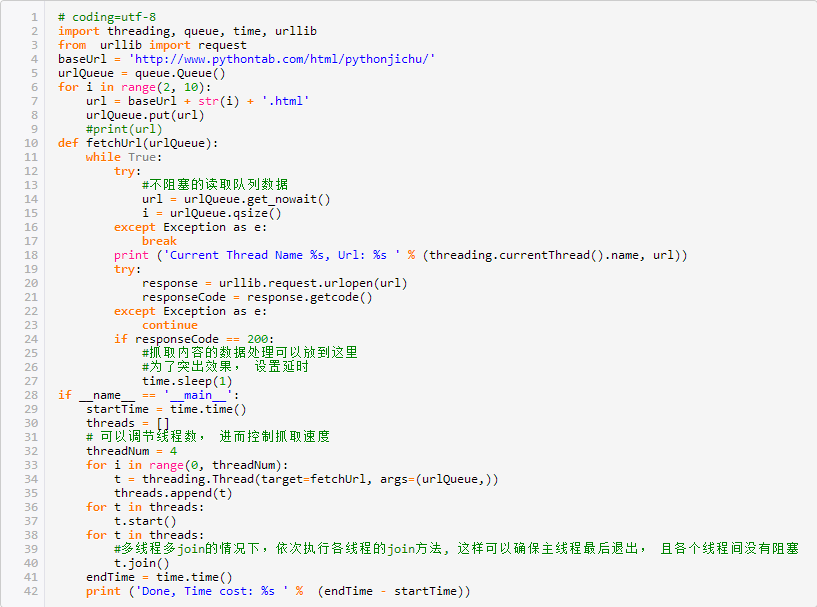Click the '#print(url)' comment
This screenshot has width=817, height=607.
coord(124,129)
